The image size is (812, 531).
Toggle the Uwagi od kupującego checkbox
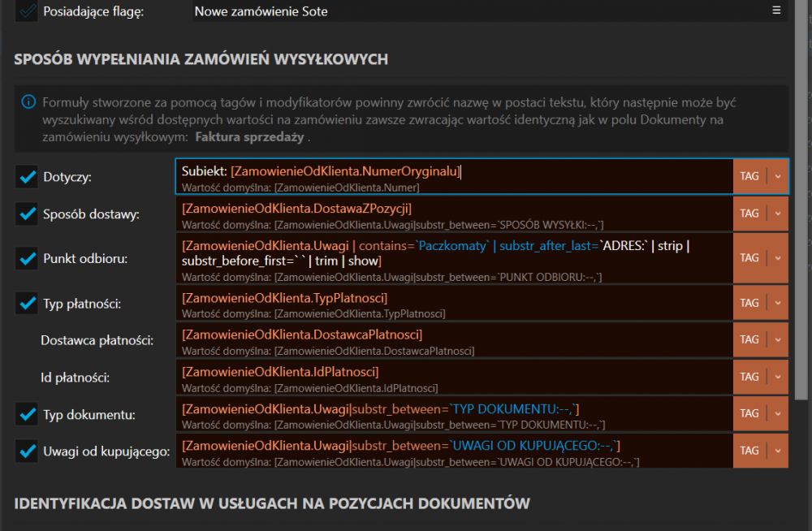click(27, 451)
